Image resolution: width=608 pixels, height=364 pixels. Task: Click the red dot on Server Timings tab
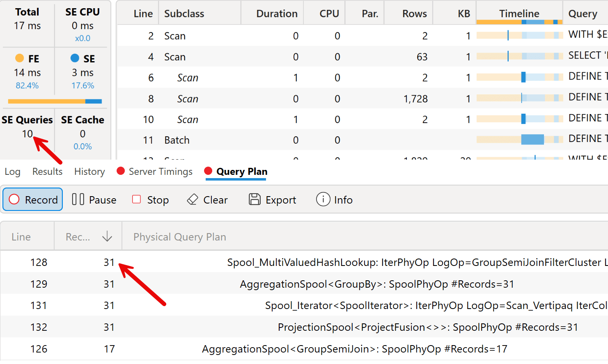(121, 171)
